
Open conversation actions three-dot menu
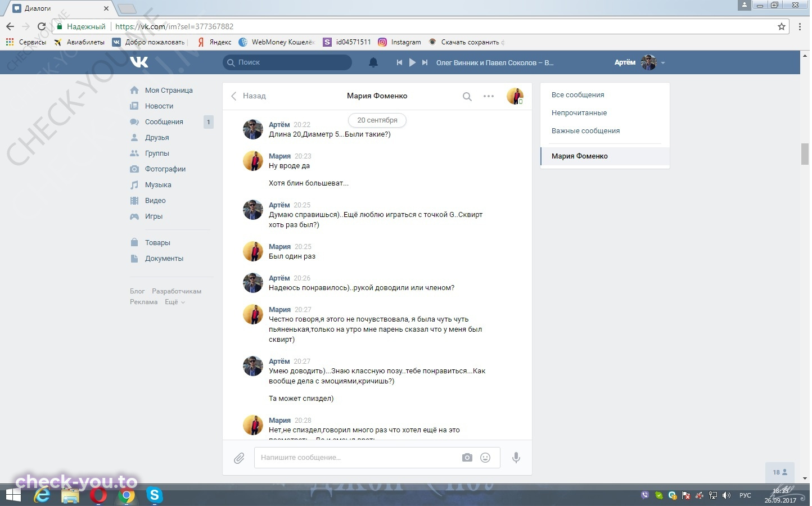click(x=489, y=96)
